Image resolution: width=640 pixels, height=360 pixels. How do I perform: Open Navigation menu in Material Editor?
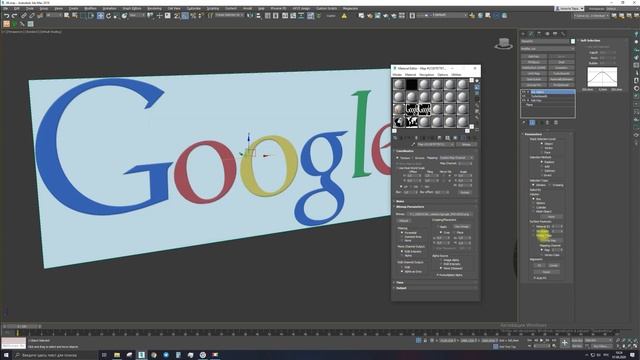click(427, 75)
